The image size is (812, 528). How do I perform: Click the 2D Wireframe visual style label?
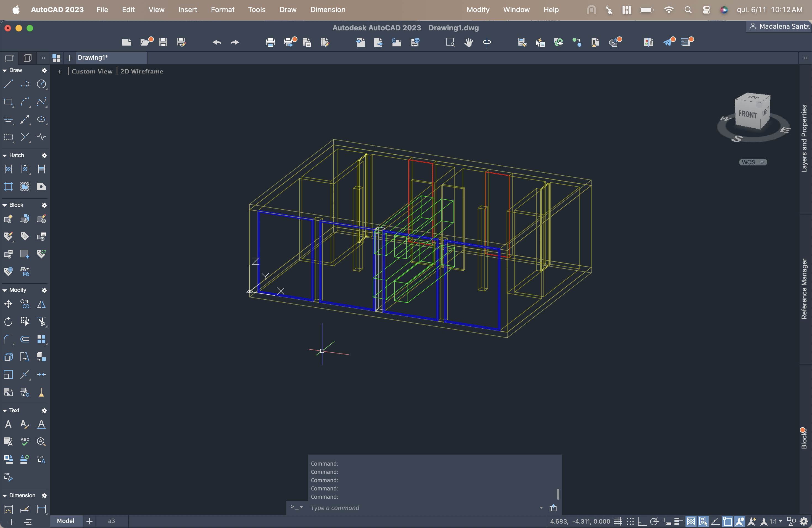pos(142,71)
